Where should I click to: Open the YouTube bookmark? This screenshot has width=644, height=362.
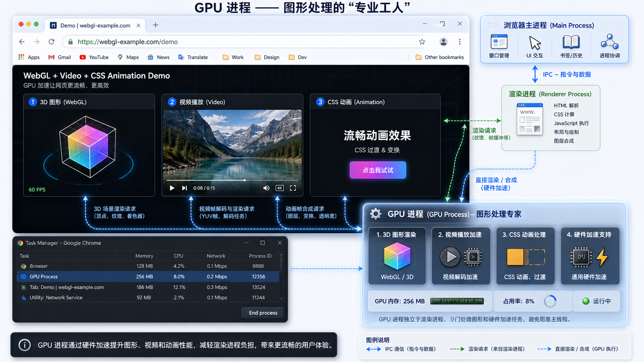click(94, 57)
